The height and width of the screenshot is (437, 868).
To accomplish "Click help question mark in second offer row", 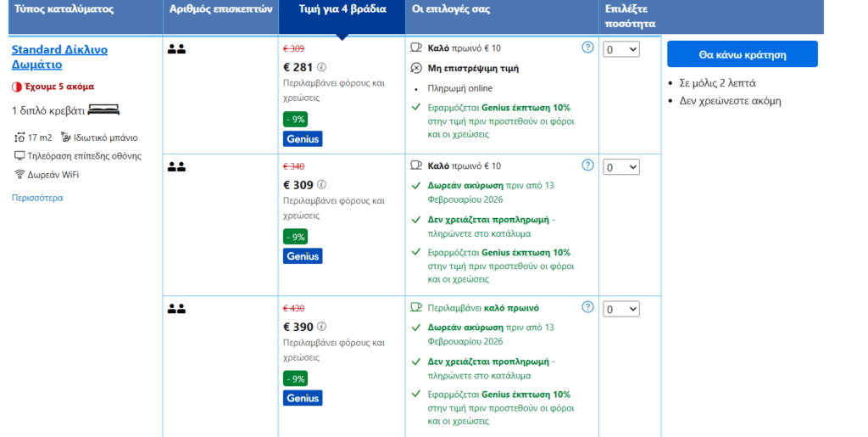I will (587, 165).
